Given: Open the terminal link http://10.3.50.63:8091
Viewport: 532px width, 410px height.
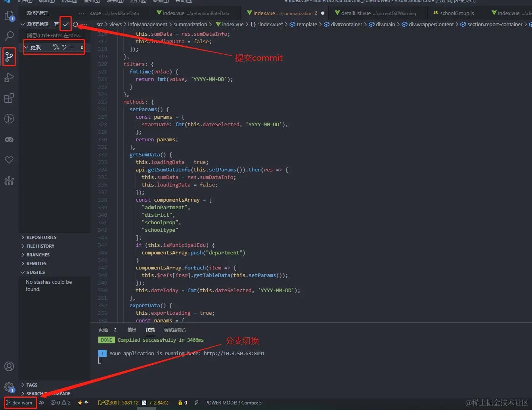Looking at the screenshot, I should click(234, 354).
